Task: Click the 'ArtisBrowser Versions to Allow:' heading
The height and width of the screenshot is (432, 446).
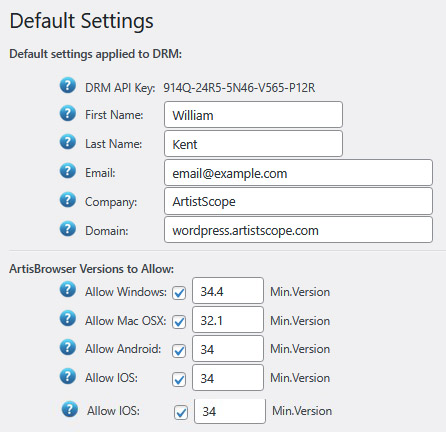Action: coord(92,269)
